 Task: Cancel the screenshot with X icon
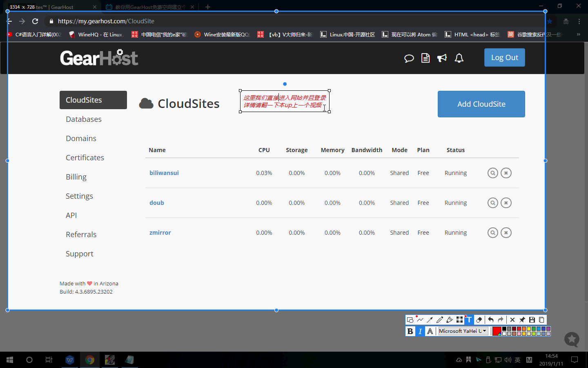pyautogui.click(x=512, y=320)
